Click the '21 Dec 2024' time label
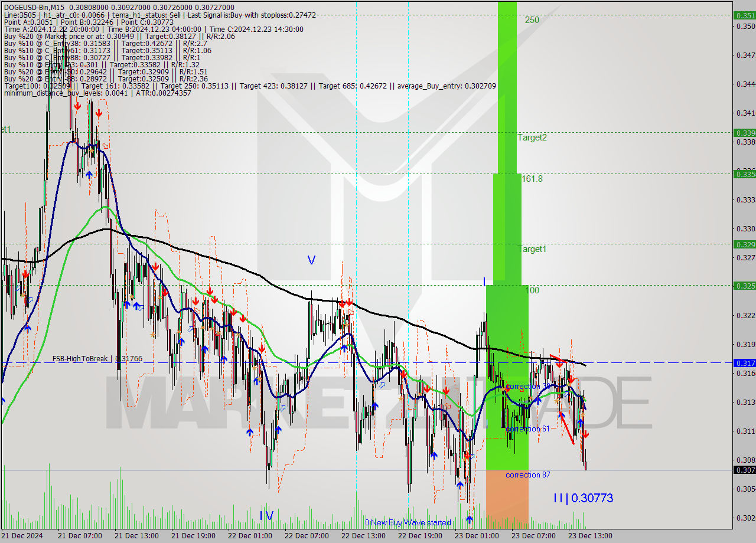Screen dimensions: 756x543 coord(23,536)
